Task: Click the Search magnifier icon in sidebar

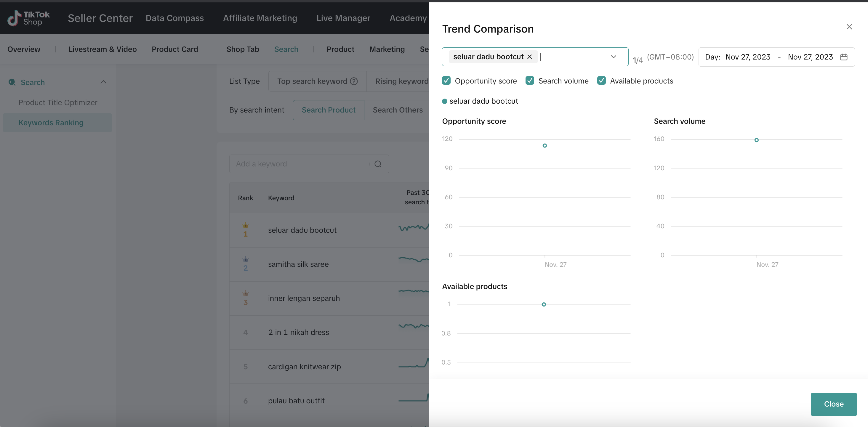Action: [x=12, y=82]
